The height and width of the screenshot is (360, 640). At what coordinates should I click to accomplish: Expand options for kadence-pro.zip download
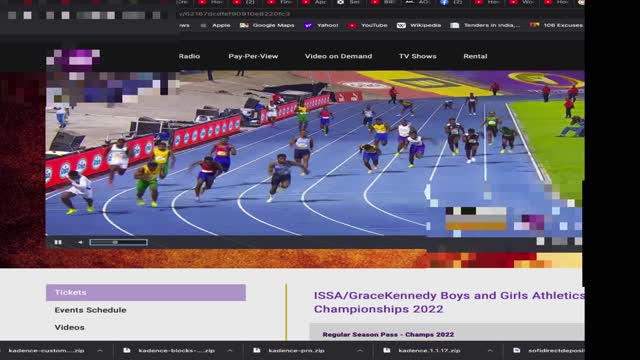click(360, 351)
